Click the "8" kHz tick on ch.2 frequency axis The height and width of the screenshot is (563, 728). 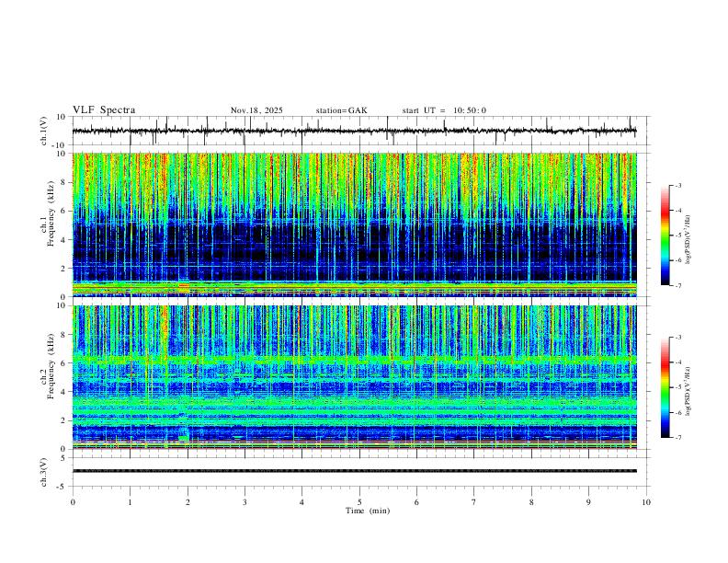(x=63, y=335)
